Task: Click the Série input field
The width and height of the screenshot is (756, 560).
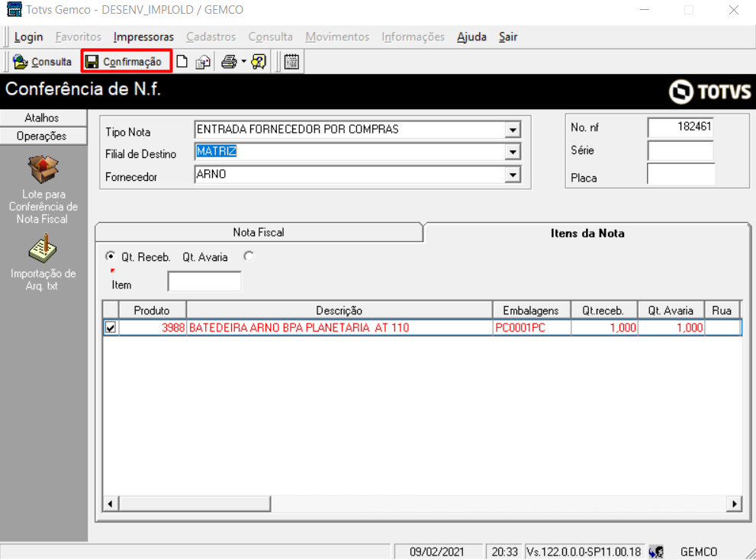Action: [x=680, y=150]
